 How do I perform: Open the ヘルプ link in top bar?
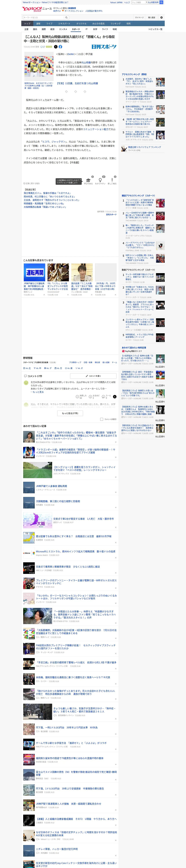127,2
